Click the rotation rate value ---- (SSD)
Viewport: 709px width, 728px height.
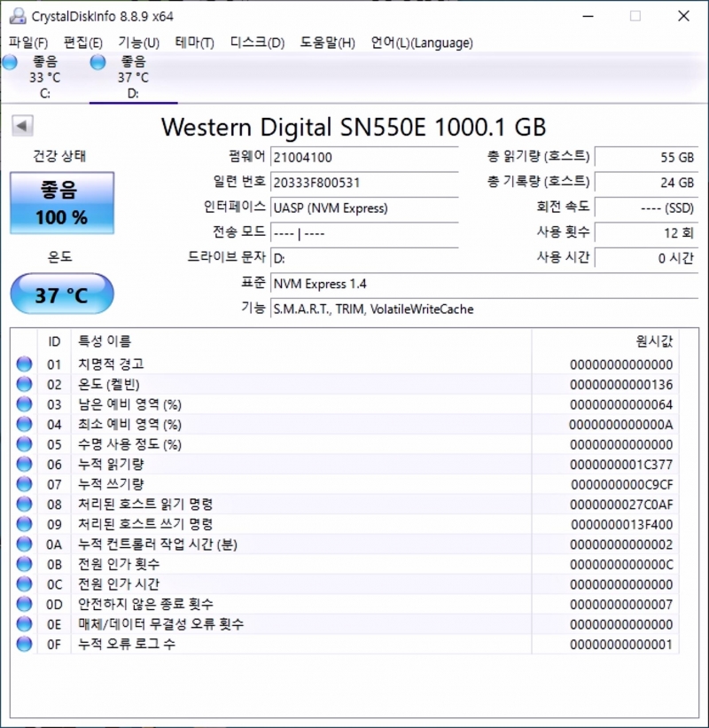646,208
